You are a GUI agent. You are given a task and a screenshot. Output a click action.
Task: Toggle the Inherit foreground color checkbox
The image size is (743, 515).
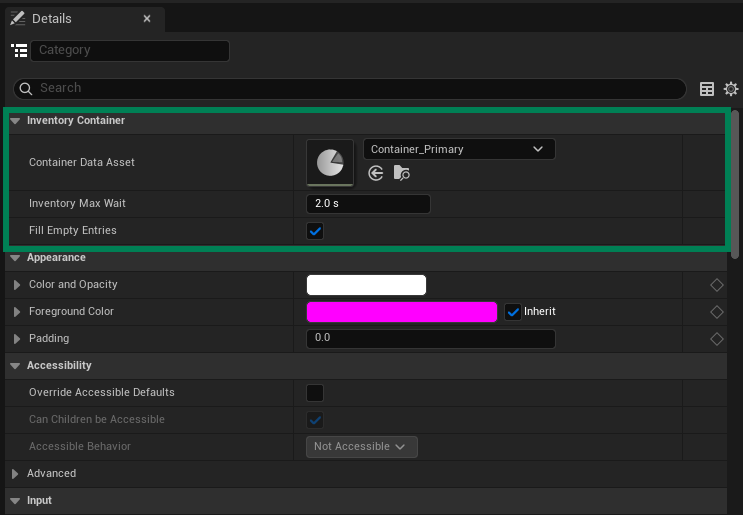pos(513,312)
